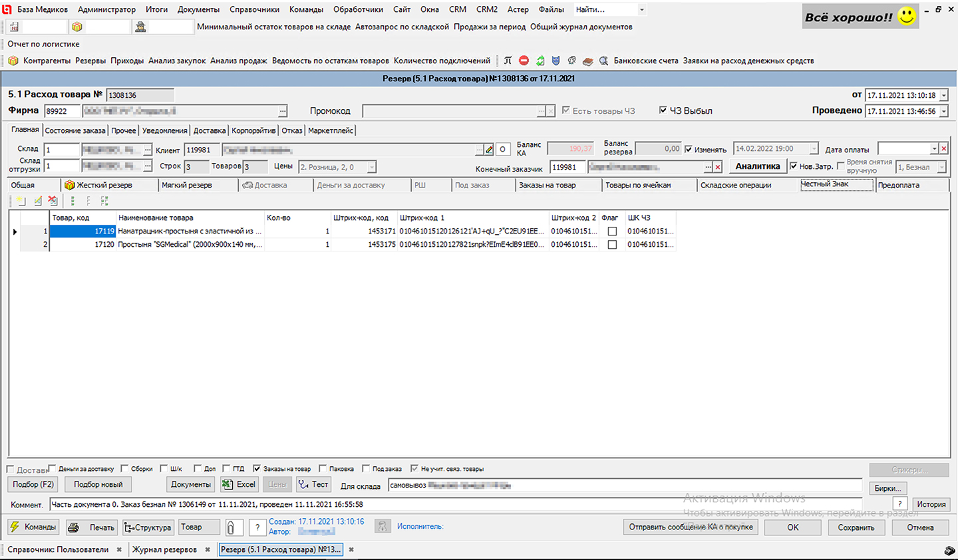Click the 'Коммент.' text field
Viewport: 958px width, 560px height.
click(x=466, y=505)
